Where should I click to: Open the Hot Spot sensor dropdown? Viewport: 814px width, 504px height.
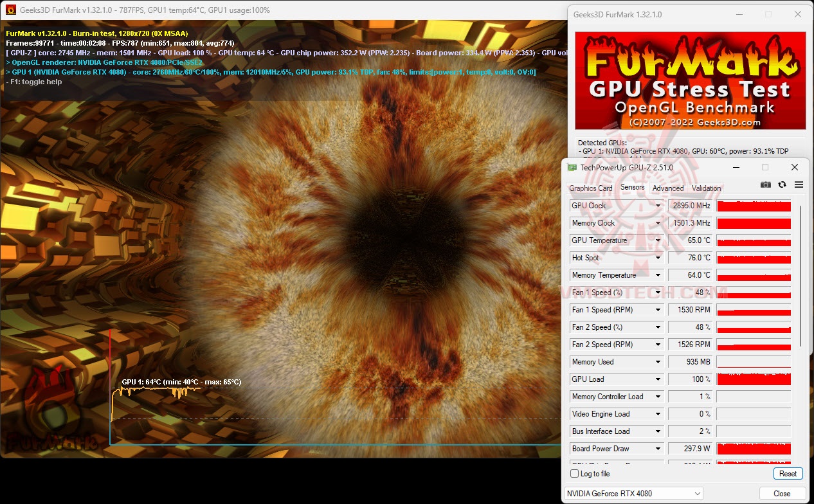pos(658,258)
